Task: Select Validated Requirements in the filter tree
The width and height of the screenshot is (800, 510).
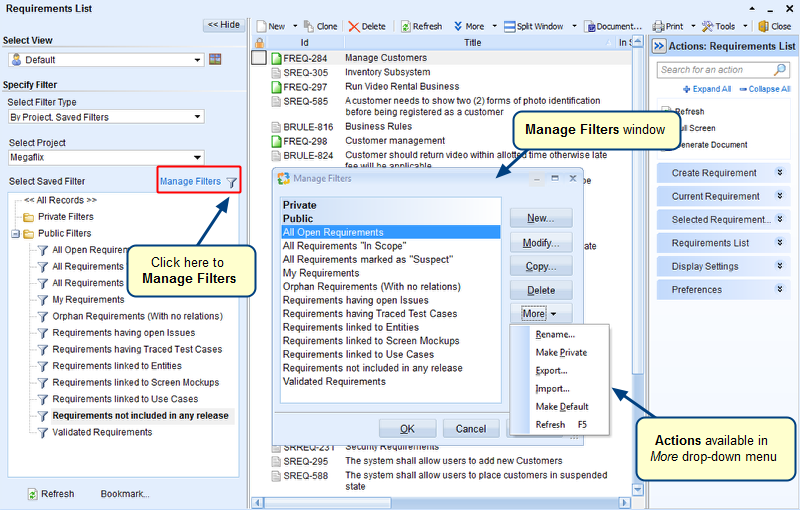Action: coord(102,432)
